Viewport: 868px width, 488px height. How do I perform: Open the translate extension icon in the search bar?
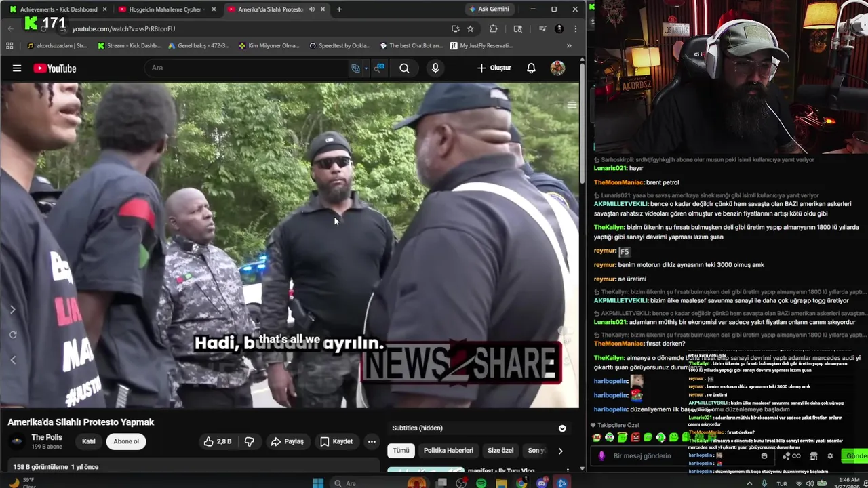tap(355, 68)
